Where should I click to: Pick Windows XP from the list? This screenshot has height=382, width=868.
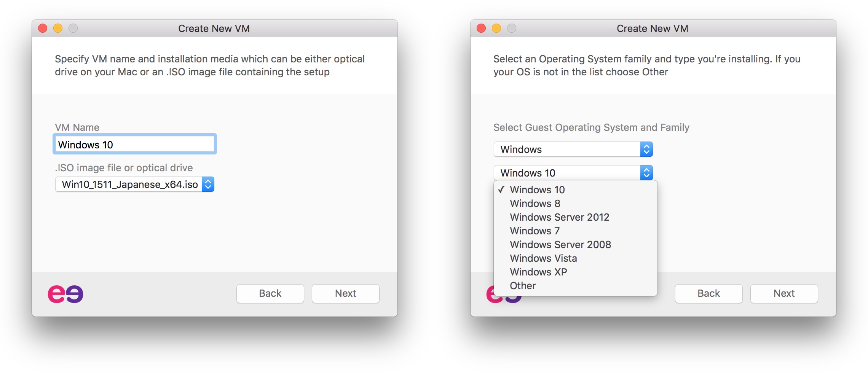[576, 272]
